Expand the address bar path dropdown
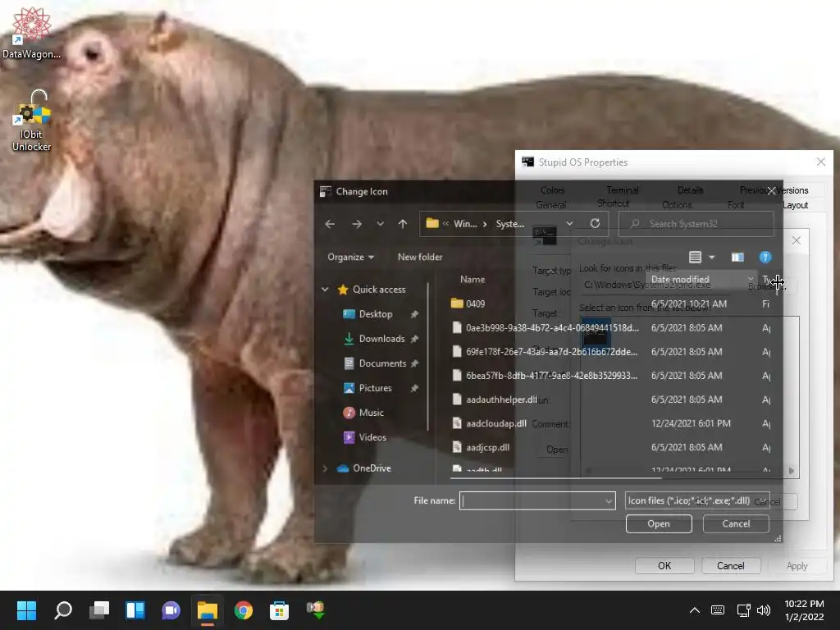840x630 pixels. point(569,223)
